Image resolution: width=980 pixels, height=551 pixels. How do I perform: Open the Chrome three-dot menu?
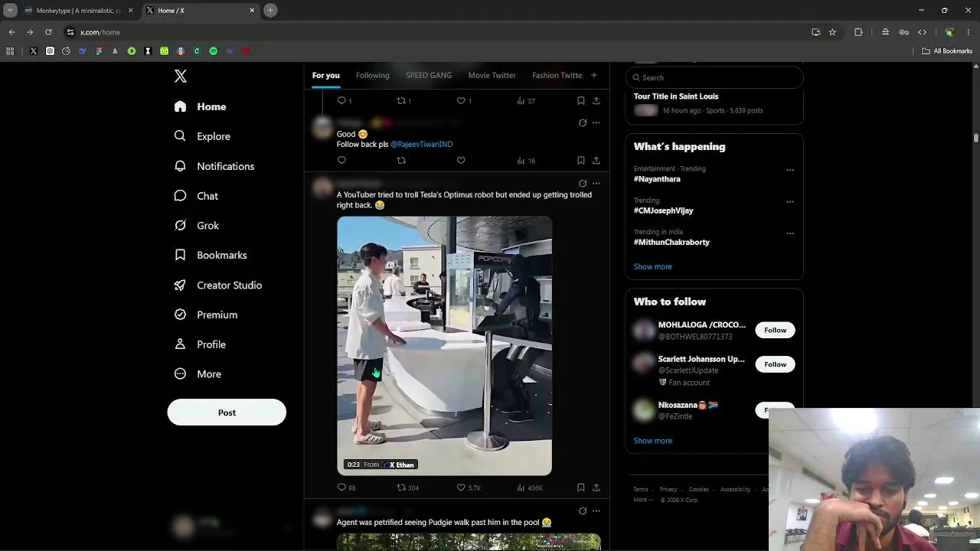[969, 32]
